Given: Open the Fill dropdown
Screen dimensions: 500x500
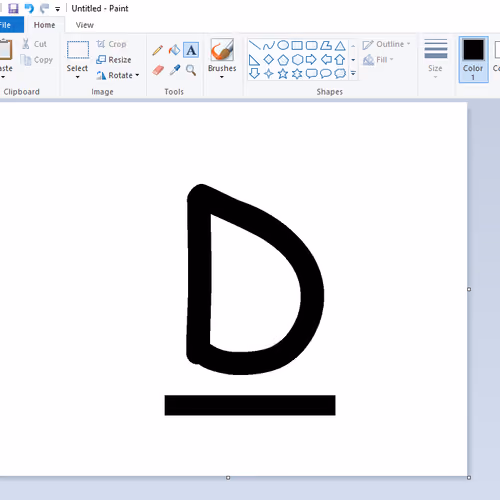Looking at the screenshot, I should pyautogui.click(x=379, y=60).
